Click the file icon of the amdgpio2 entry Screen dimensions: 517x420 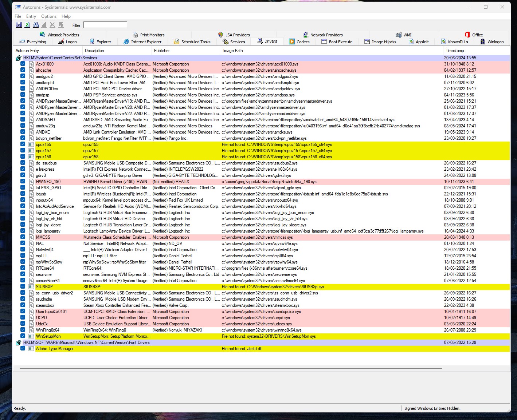coord(31,76)
